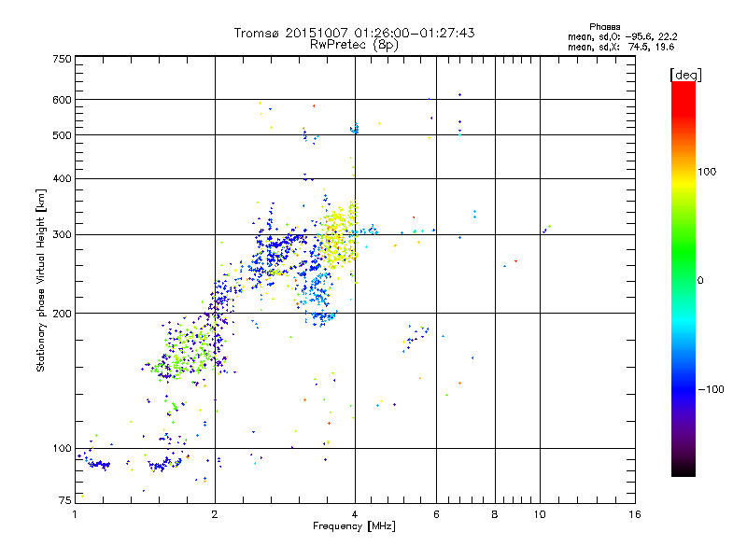The width and height of the screenshot is (747, 560).
Task: Click the "RwPretec (8p)" subtitle
Action: pos(354,45)
